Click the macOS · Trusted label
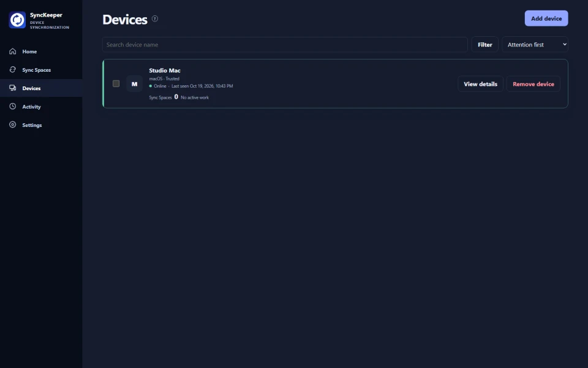The image size is (588, 368). [164, 79]
